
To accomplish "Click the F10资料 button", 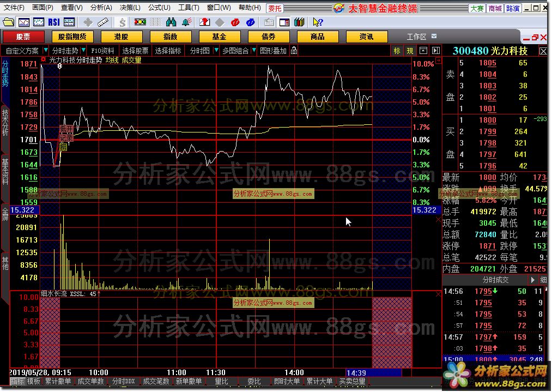I will [x=102, y=51].
